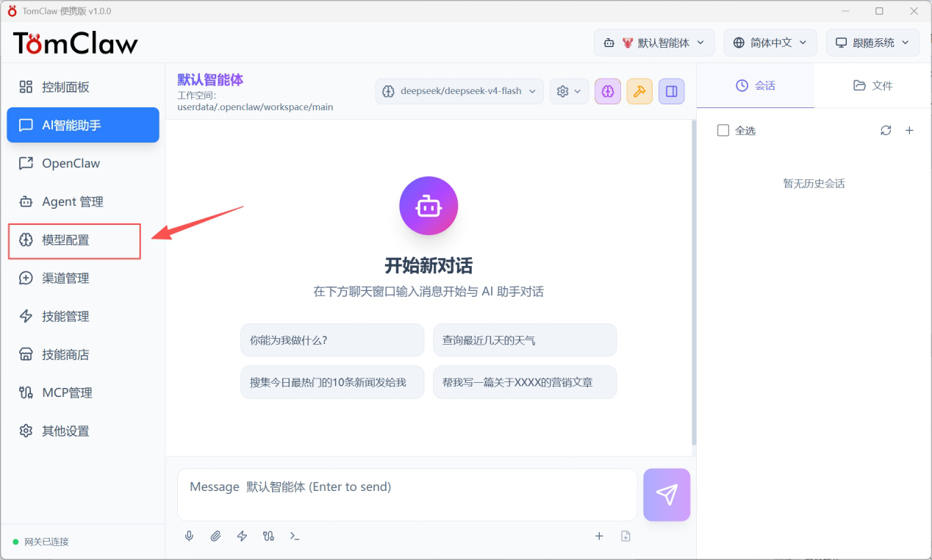Click the 网关已连接 status text

tap(46, 542)
